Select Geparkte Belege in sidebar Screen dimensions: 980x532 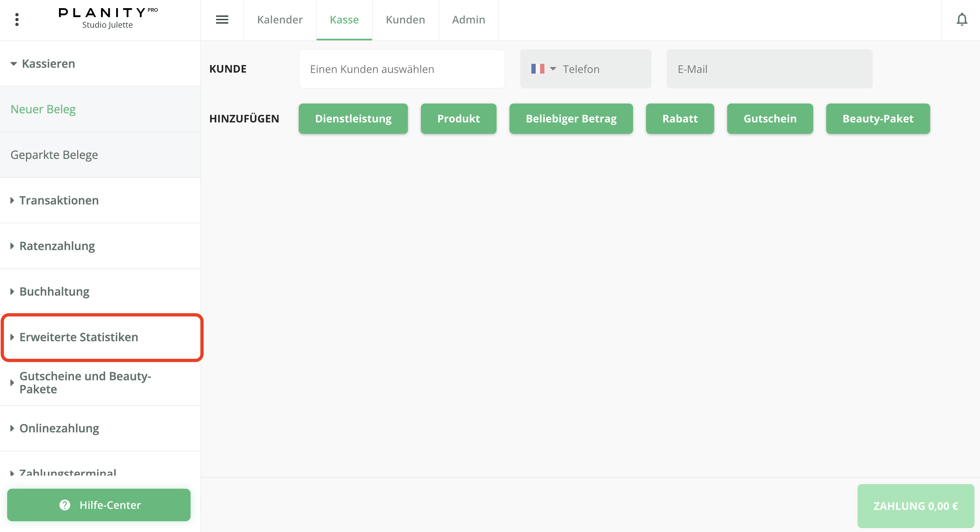(x=54, y=155)
